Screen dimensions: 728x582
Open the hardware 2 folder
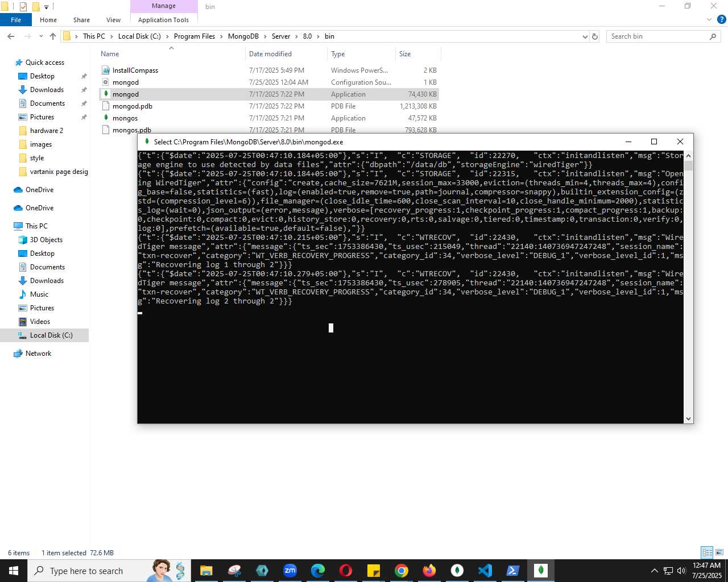pos(47,131)
